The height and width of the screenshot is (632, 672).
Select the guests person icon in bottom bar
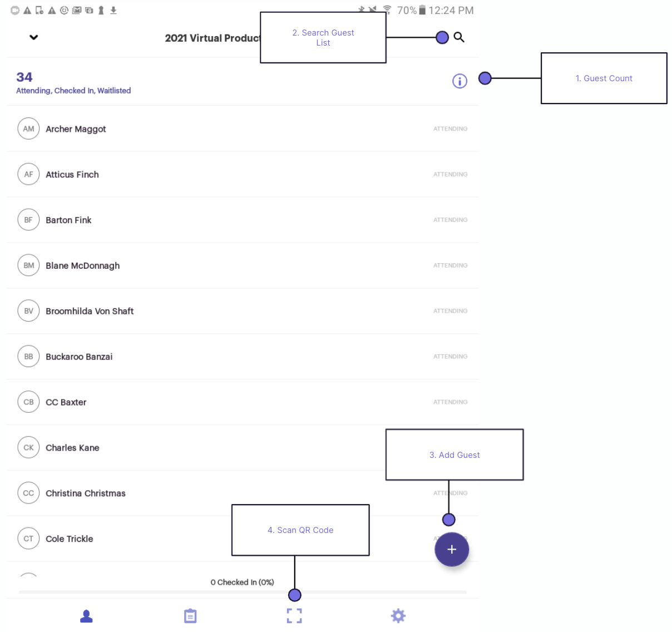tap(86, 616)
